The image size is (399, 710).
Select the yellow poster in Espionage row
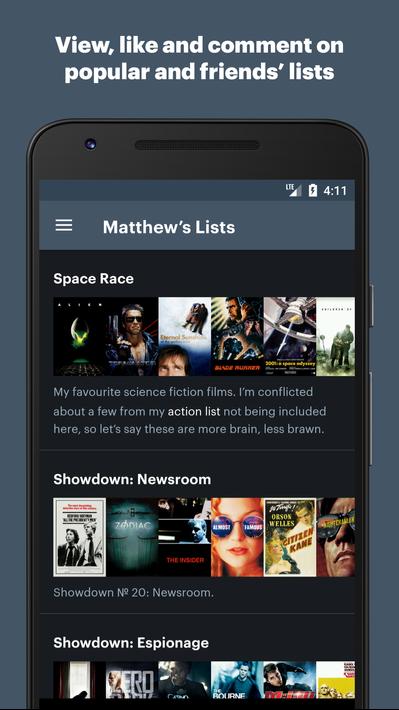(x=336, y=681)
